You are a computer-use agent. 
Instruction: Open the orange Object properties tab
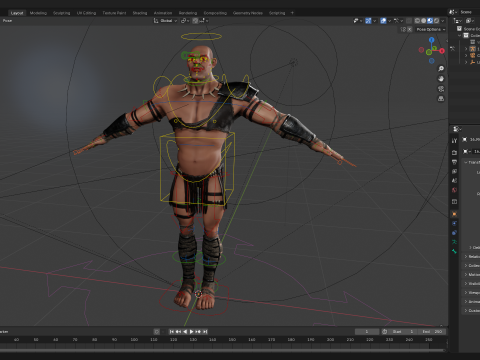click(454, 214)
